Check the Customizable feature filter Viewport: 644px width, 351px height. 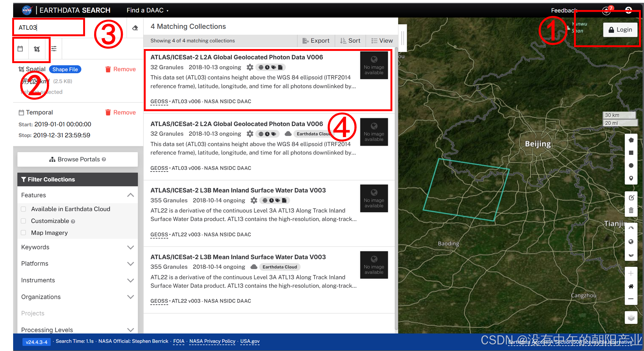pyautogui.click(x=23, y=221)
